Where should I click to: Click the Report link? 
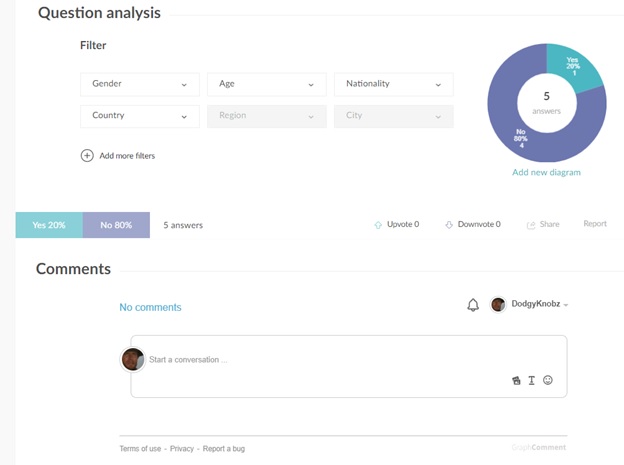pyautogui.click(x=595, y=224)
